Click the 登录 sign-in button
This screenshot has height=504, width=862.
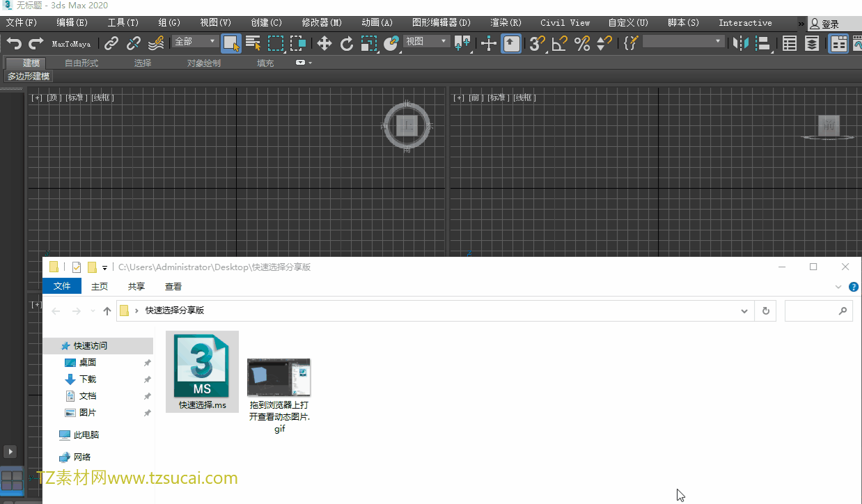pyautogui.click(x=826, y=24)
